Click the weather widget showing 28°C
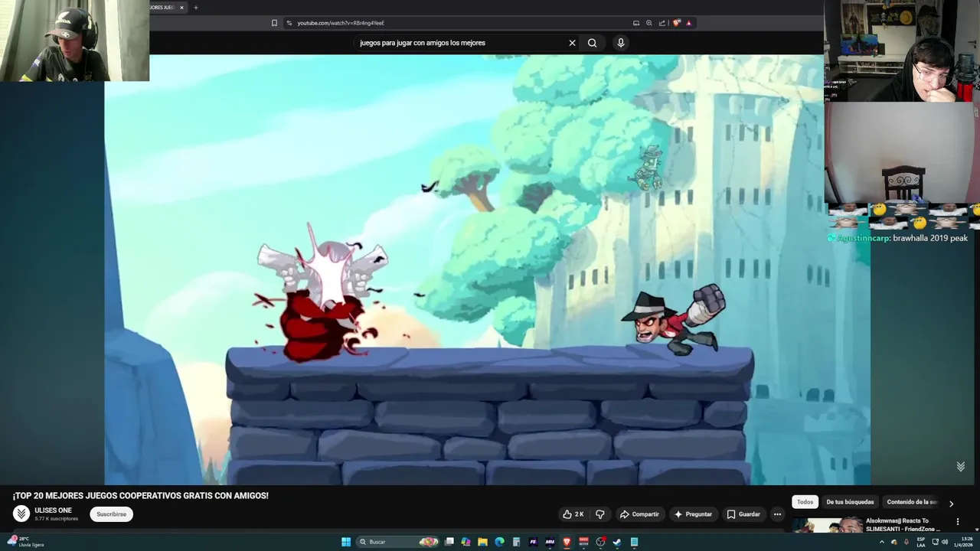This screenshot has width=980, height=551. point(25,542)
